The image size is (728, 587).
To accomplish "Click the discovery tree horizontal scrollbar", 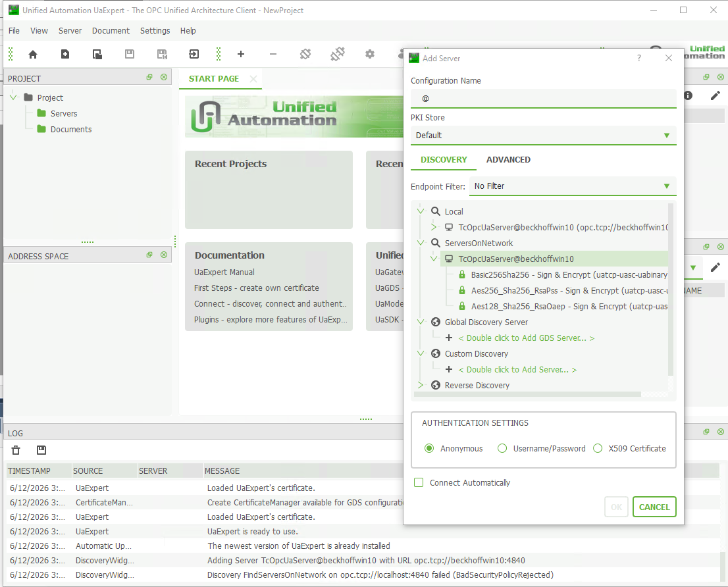I will (x=527, y=394).
